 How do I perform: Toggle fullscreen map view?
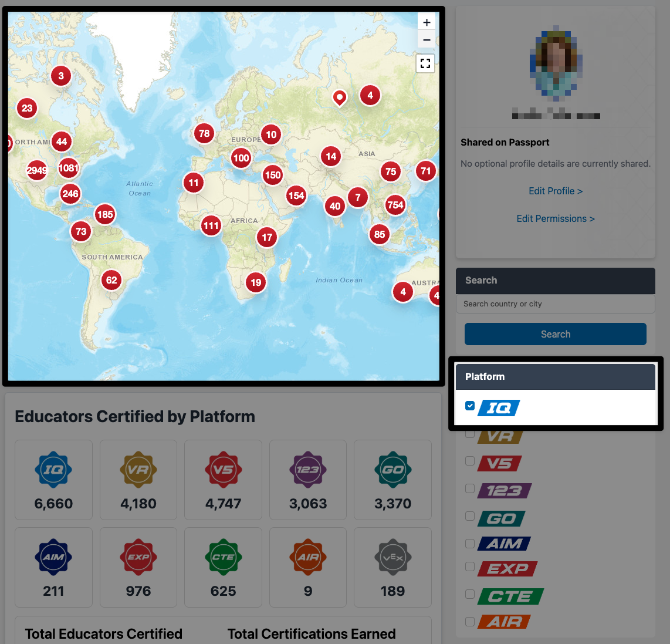point(425,63)
